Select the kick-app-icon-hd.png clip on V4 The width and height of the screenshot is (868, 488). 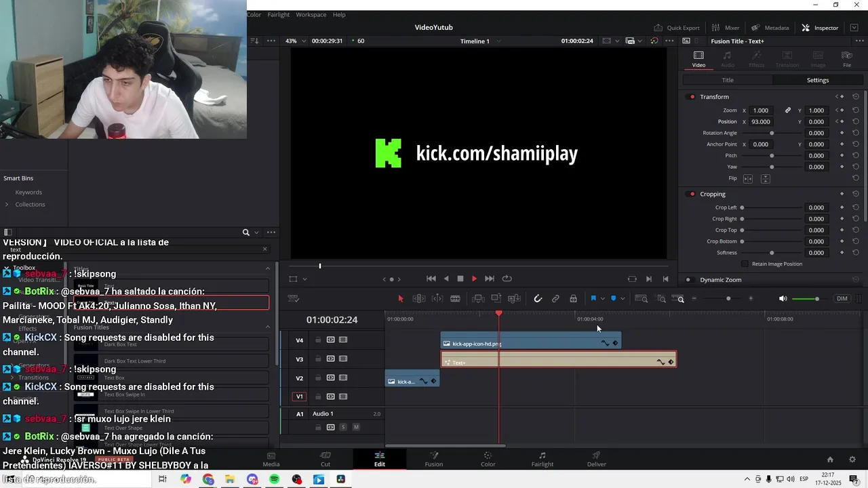(530, 340)
